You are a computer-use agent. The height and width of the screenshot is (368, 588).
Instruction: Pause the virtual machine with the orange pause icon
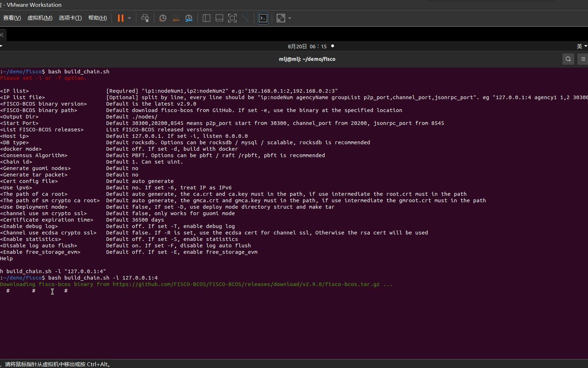point(121,18)
